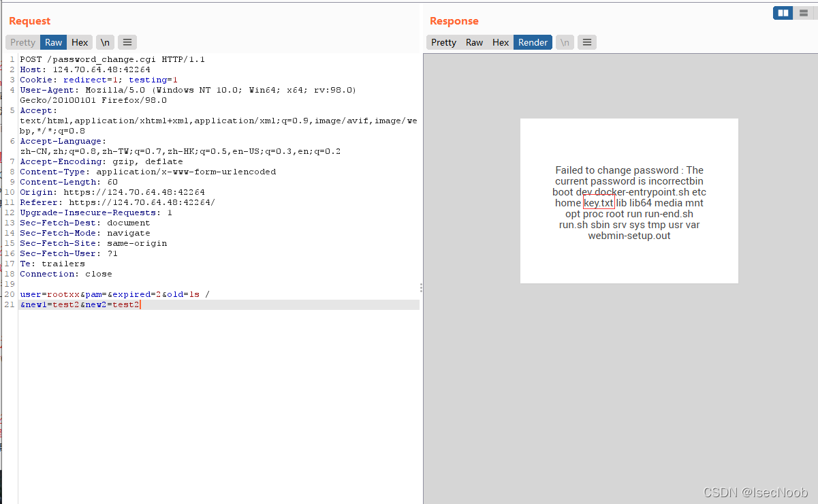Open Request message options menu icon

tap(127, 42)
